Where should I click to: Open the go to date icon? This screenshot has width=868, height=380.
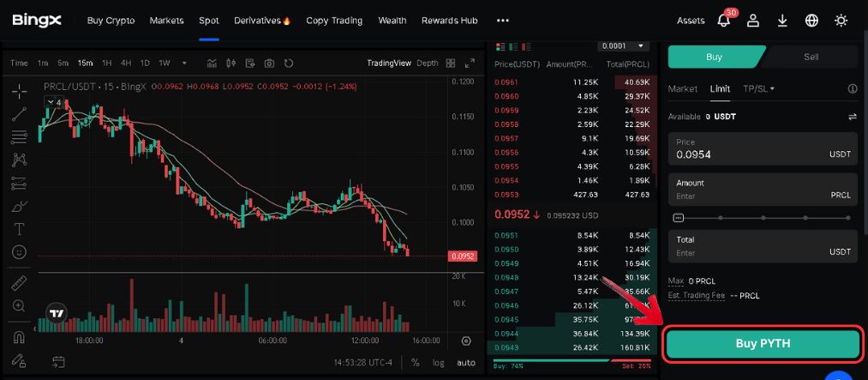point(58,362)
